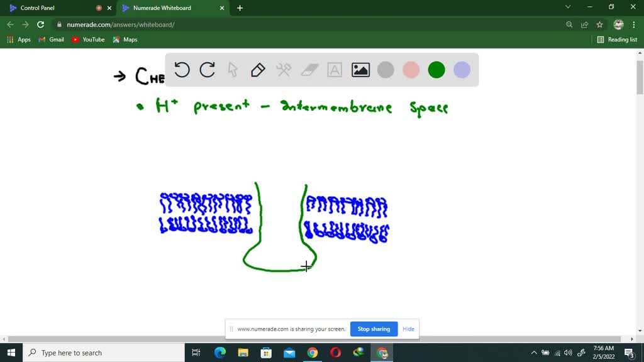Screen dimensions: 644x362
Task: Insert an image on the whiteboard
Action: pos(360,70)
